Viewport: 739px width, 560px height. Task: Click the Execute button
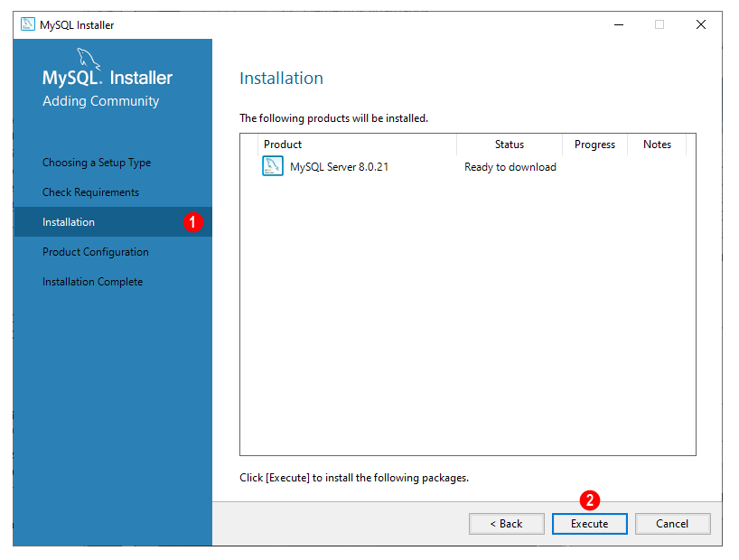(x=590, y=524)
